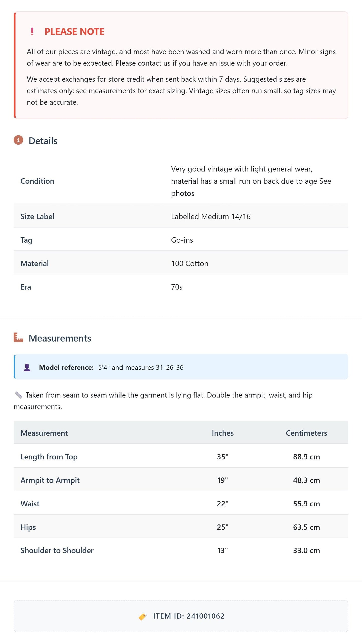Screen dimensions: 362x644
Task: Select the Inches column header
Action: pos(223,433)
